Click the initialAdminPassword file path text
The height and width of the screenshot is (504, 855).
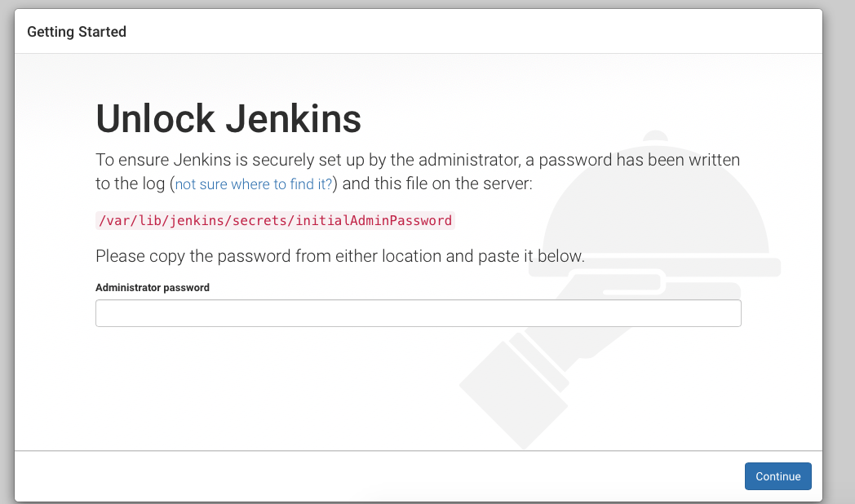[x=274, y=220]
